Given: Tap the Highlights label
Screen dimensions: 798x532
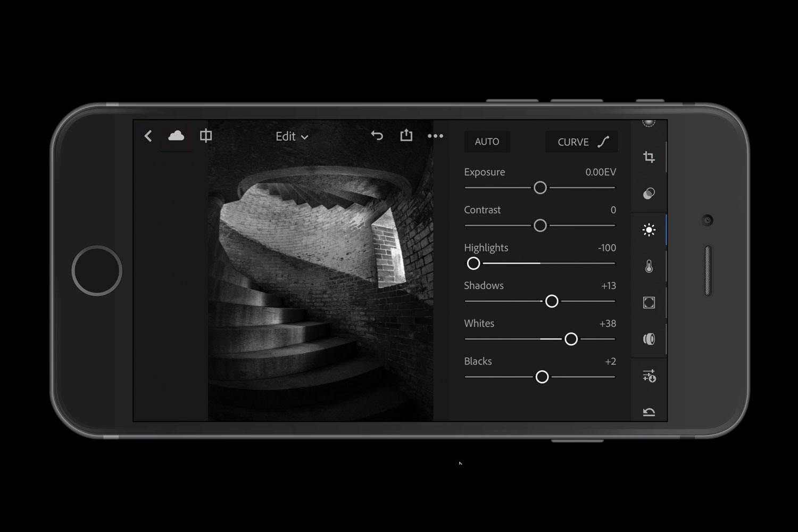Looking at the screenshot, I should 486,247.
